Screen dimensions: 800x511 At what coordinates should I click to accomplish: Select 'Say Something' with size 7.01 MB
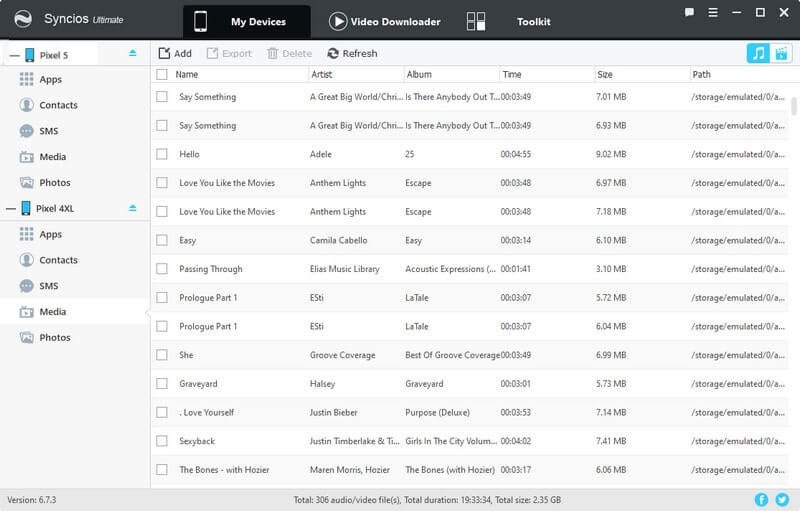coord(208,97)
